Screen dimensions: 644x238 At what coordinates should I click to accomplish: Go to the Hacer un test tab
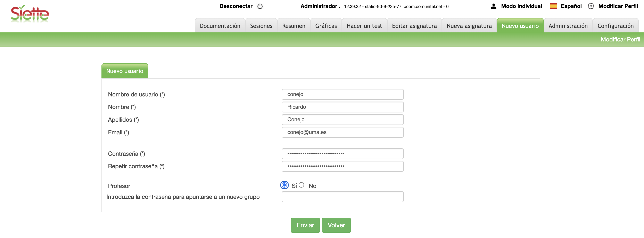(x=364, y=26)
